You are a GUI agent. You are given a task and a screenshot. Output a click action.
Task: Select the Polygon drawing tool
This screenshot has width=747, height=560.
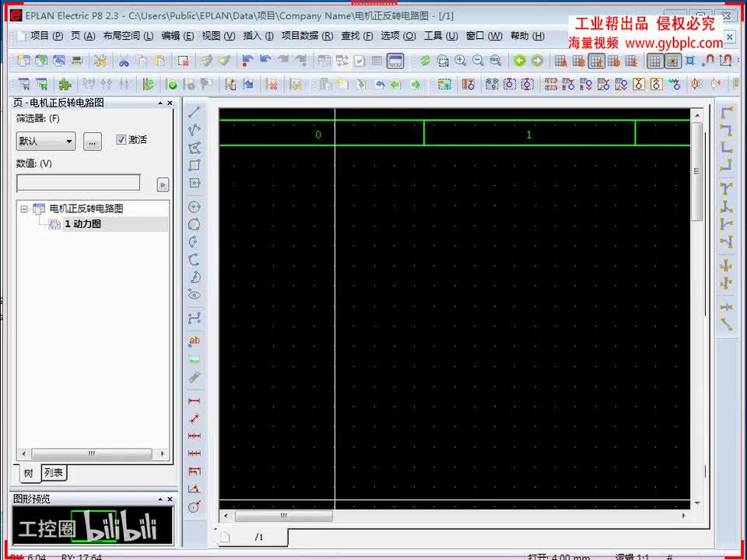[195, 148]
